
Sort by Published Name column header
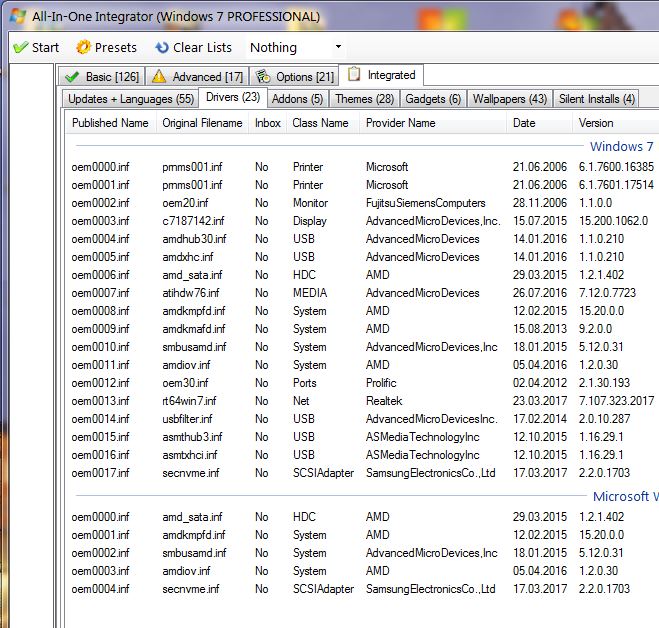click(x=111, y=123)
